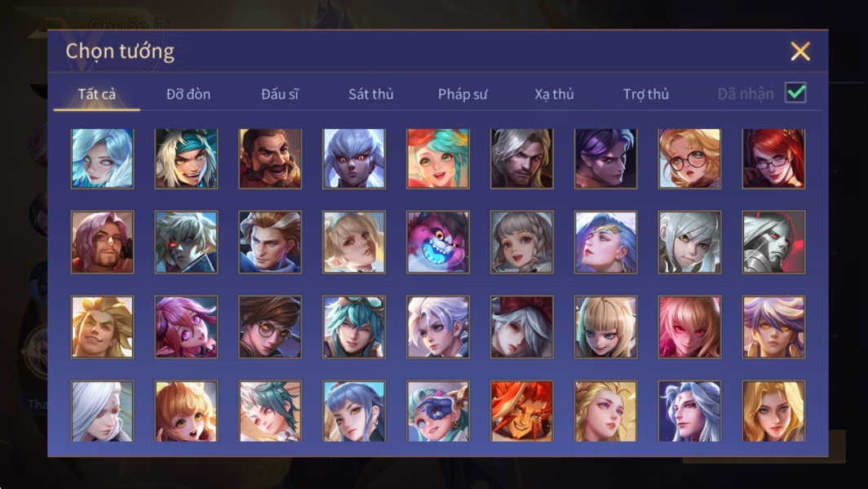Filter heroes by Pháp sư tab

(x=463, y=94)
